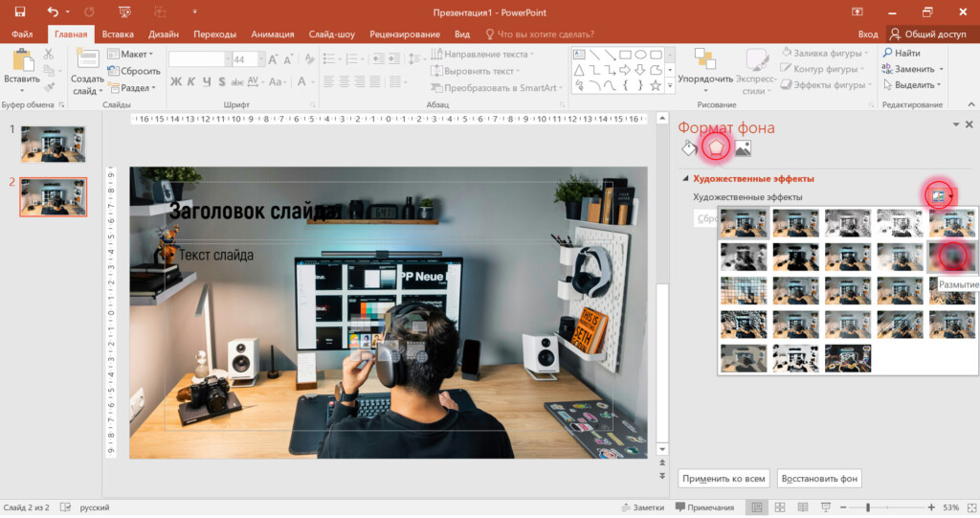Viewport: 980px width, 518px height.
Task: Open the Picture tab icon in Формат фона
Action: 742,147
